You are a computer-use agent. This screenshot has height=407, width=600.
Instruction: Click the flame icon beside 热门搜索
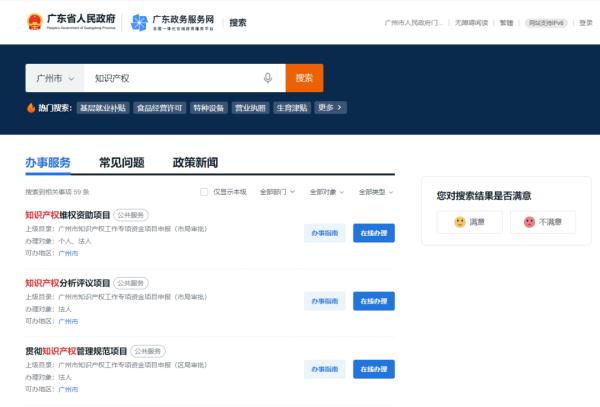click(31, 108)
